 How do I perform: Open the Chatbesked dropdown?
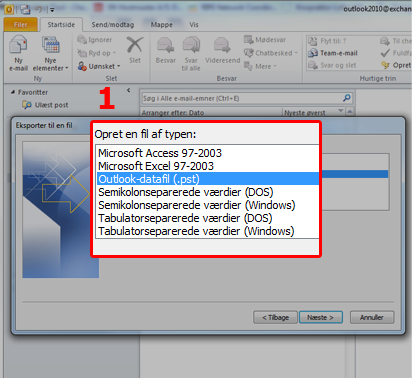(271, 53)
